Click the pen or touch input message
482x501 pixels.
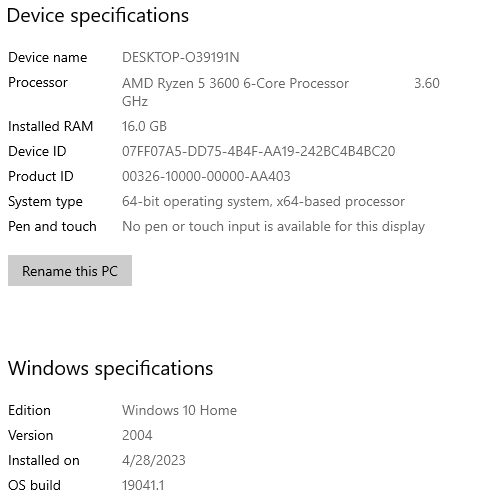tap(273, 227)
